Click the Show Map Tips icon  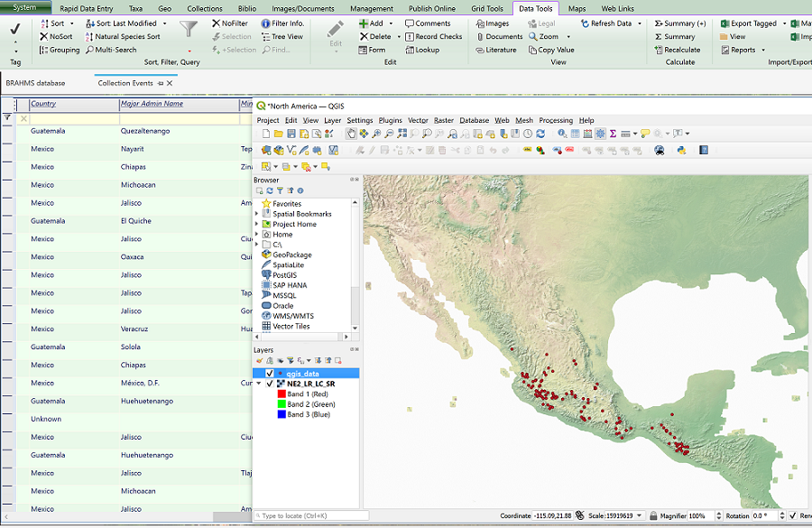(x=645, y=134)
